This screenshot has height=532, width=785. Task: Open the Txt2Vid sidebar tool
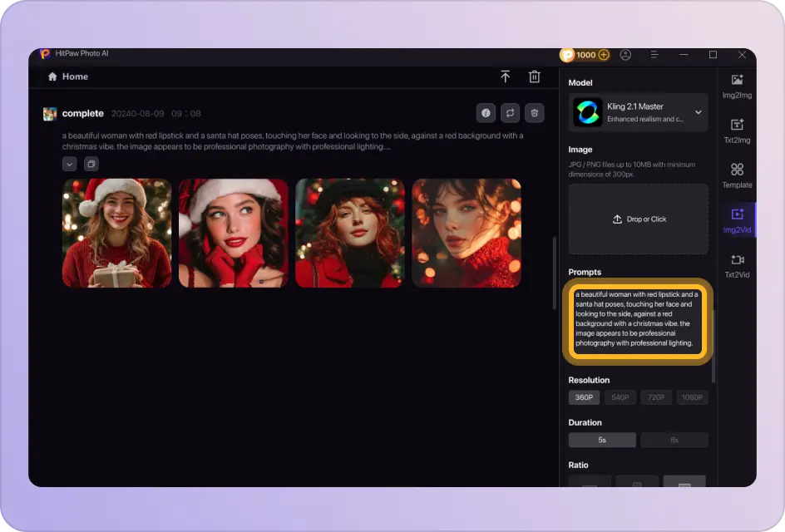[737, 264]
